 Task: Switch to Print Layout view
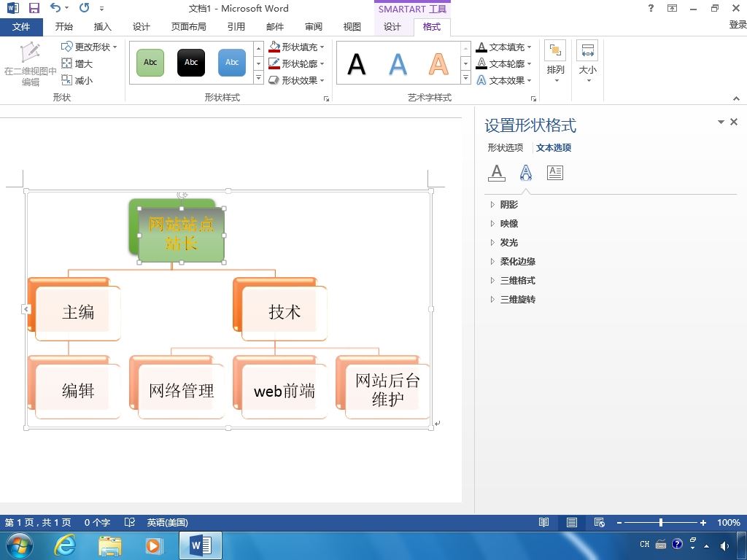tap(572, 522)
